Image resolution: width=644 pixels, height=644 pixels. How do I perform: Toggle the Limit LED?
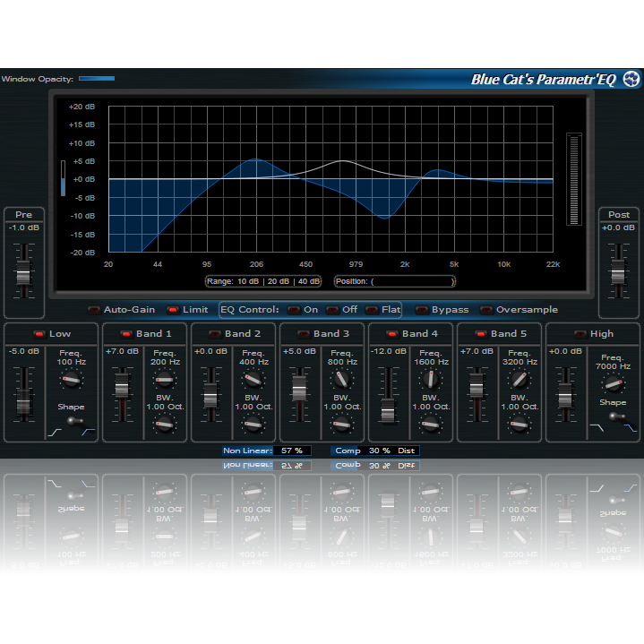173,310
